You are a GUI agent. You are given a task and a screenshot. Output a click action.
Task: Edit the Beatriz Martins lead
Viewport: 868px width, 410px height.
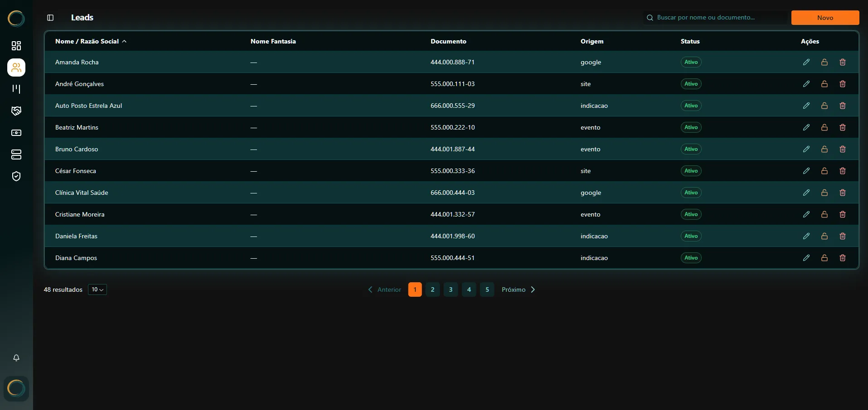coord(806,127)
